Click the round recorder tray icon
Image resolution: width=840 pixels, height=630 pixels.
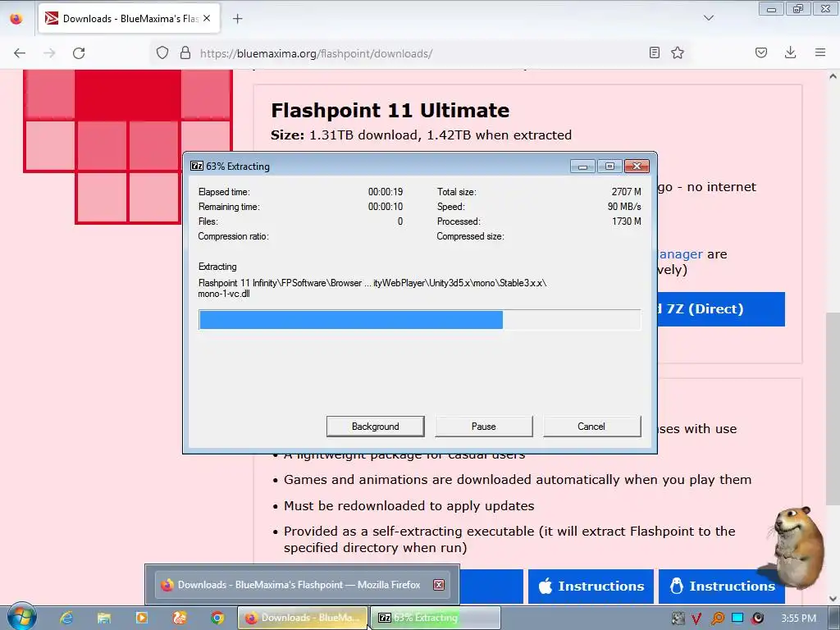pos(757,619)
